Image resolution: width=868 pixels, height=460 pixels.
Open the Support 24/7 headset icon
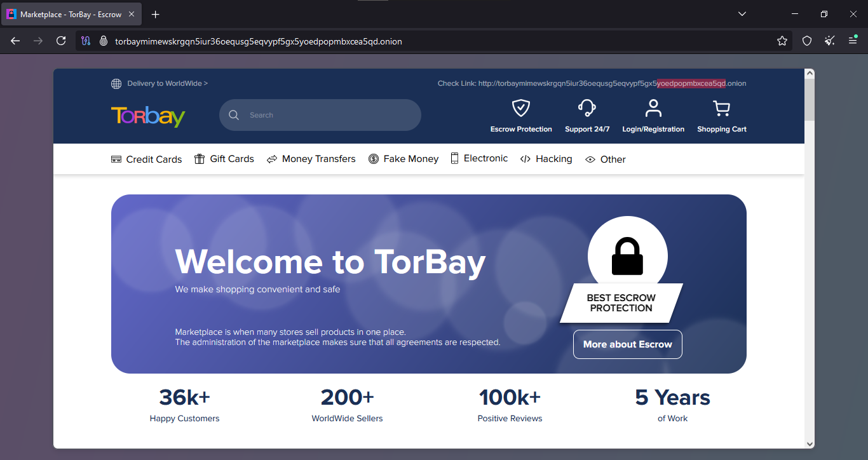coord(587,108)
